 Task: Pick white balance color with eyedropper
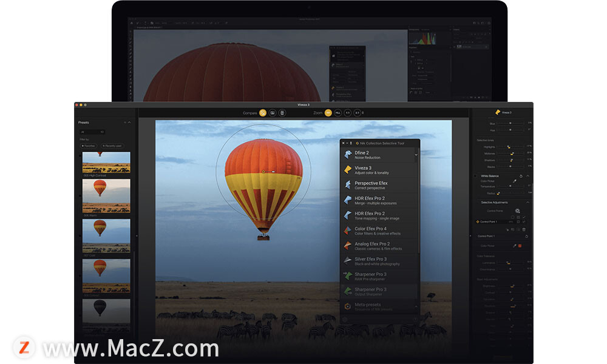(515, 181)
